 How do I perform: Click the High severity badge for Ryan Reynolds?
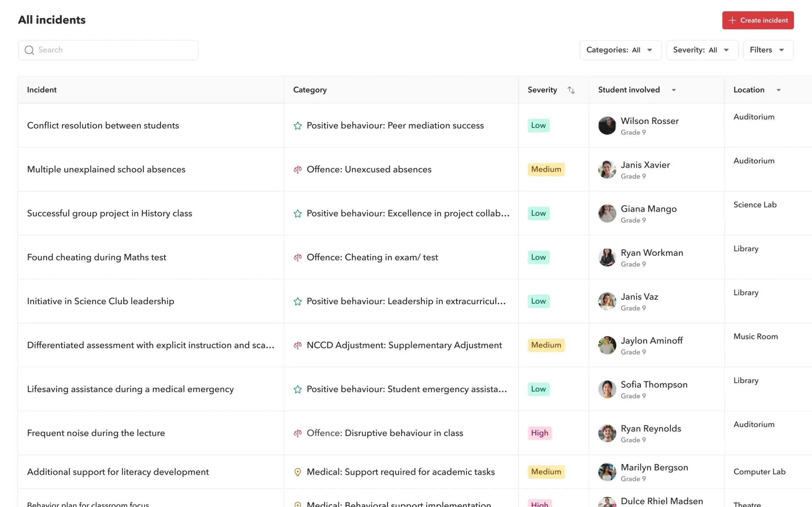click(x=539, y=433)
